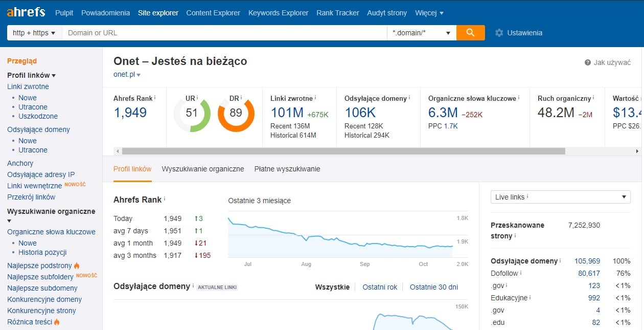644x330 pixels.
Task: Select the Profil linków tab
Action: (x=132, y=169)
